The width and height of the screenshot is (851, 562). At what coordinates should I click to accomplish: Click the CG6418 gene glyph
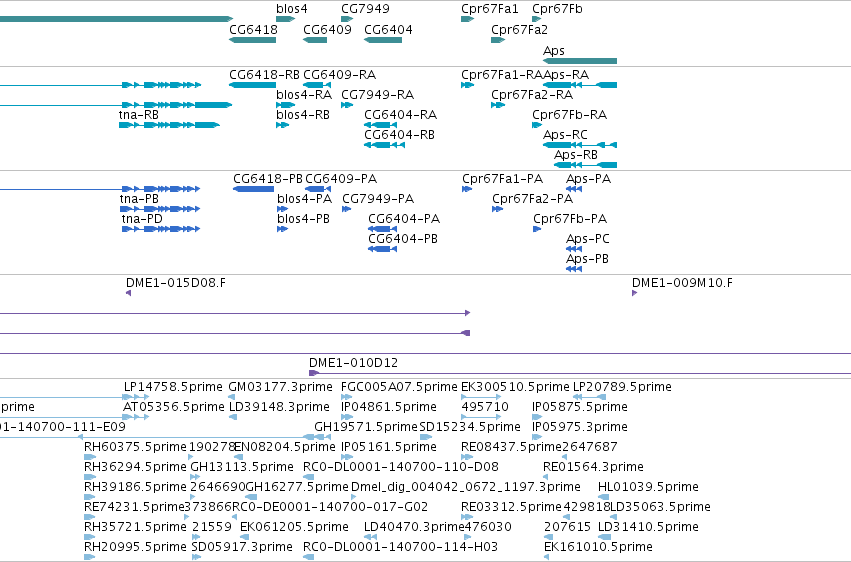tap(252, 40)
